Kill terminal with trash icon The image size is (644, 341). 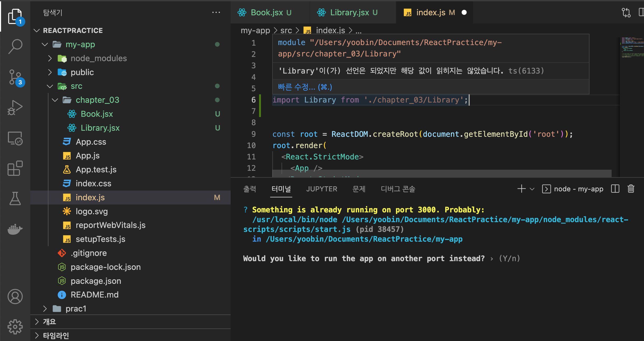coord(631,189)
